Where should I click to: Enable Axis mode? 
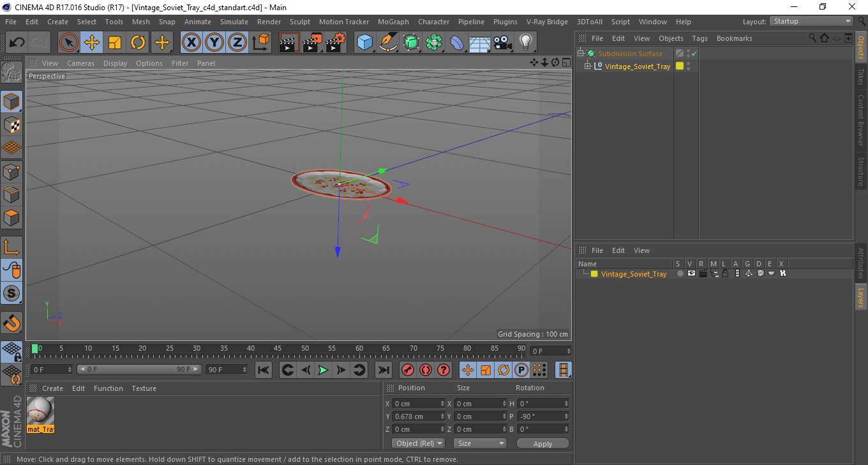point(11,248)
